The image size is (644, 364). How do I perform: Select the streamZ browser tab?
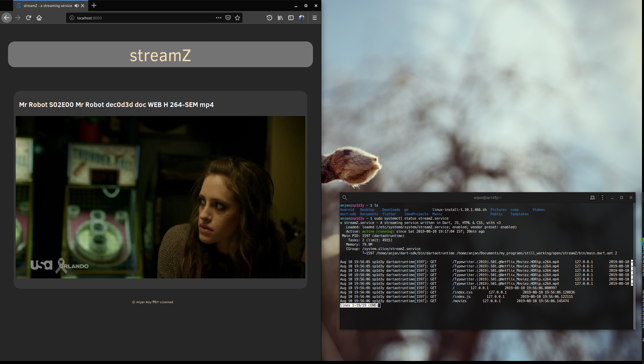pos(47,6)
